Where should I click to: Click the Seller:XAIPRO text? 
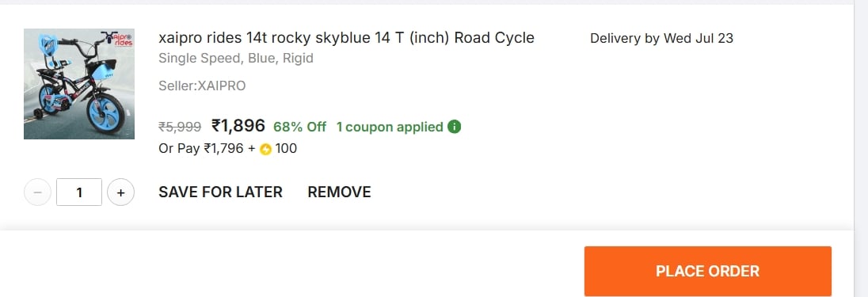[x=202, y=86]
